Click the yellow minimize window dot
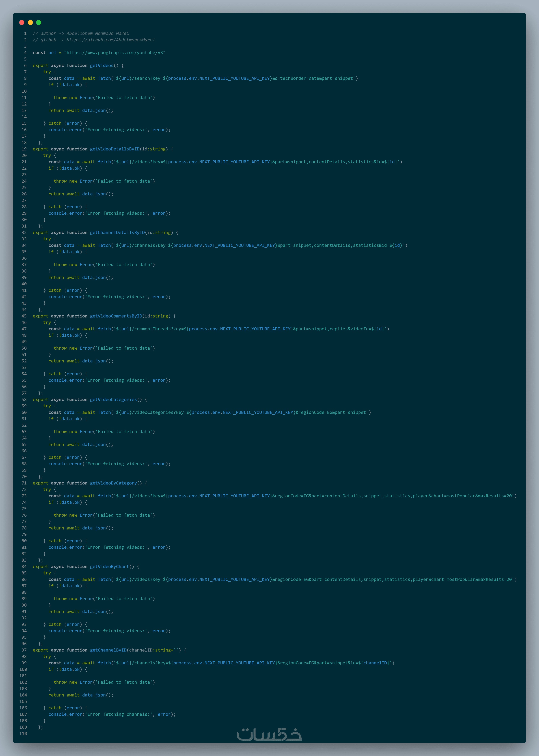The image size is (539, 756). (30, 22)
